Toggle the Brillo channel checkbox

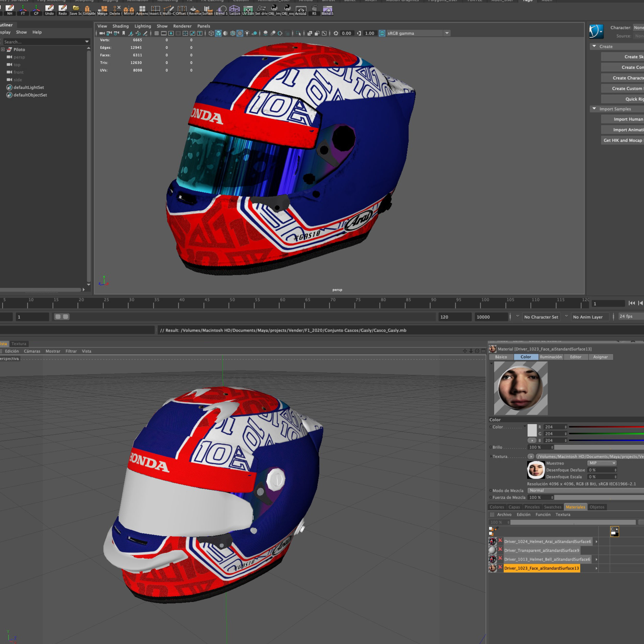491,447
